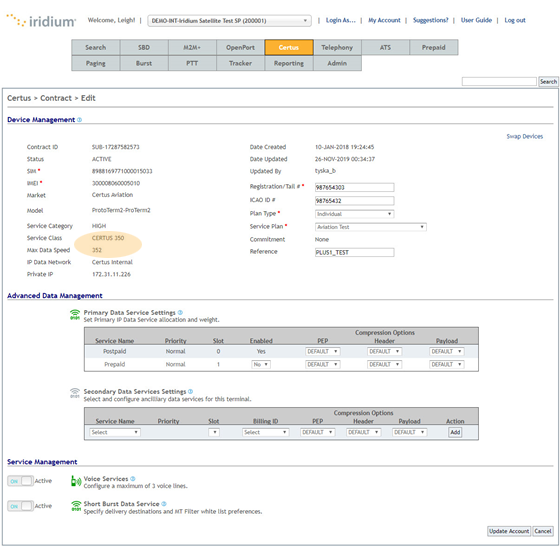Open Postpaid row Payload compression dropdown
This screenshot has height=547, width=560.
446,351
